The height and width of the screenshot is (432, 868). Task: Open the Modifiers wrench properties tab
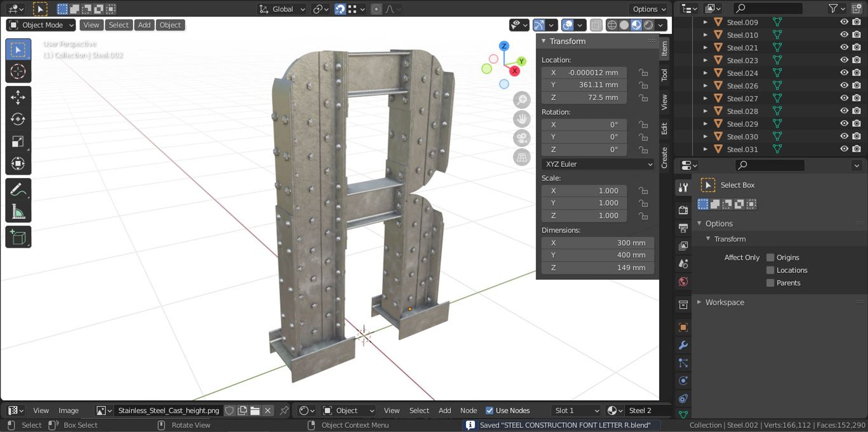pyautogui.click(x=683, y=345)
